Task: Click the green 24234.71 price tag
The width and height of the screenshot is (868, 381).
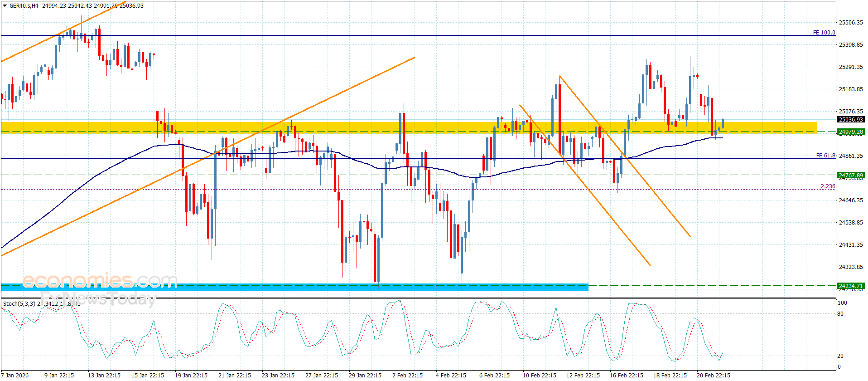Action: tap(850, 286)
